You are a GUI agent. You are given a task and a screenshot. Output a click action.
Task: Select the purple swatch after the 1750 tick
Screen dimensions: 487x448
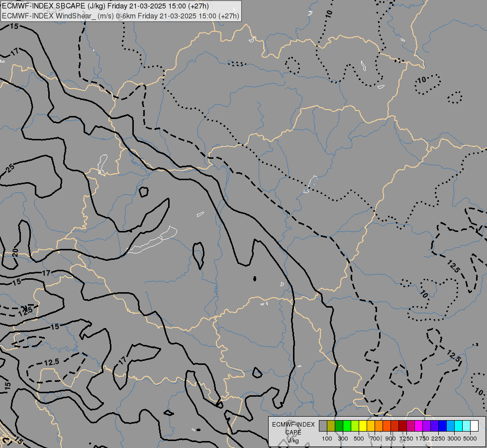[427, 426]
